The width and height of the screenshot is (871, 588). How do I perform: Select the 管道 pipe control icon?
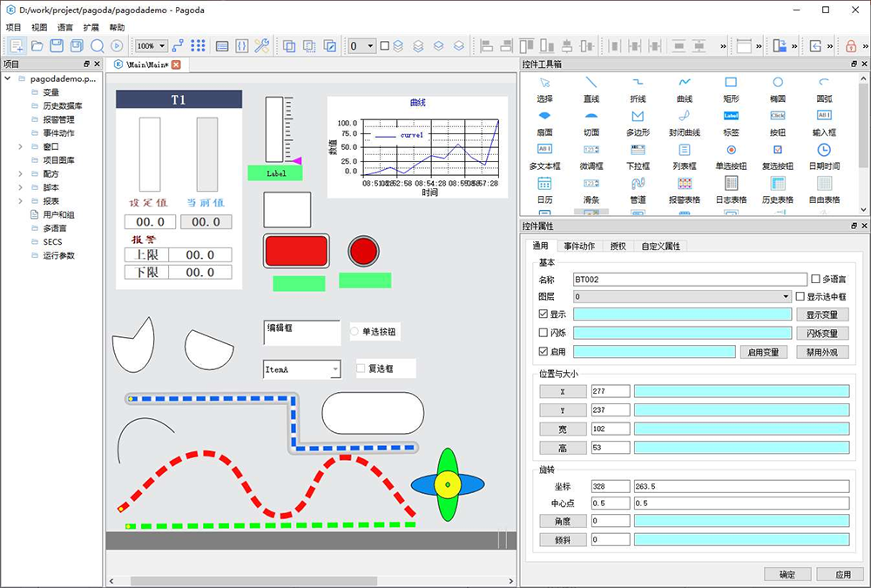pyautogui.click(x=638, y=184)
